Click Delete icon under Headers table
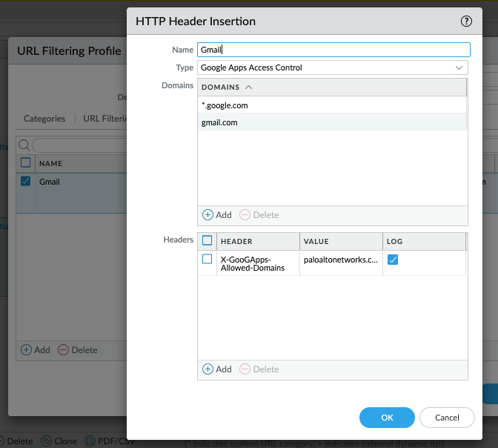The height and width of the screenshot is (448, 498). click(245, 369)
